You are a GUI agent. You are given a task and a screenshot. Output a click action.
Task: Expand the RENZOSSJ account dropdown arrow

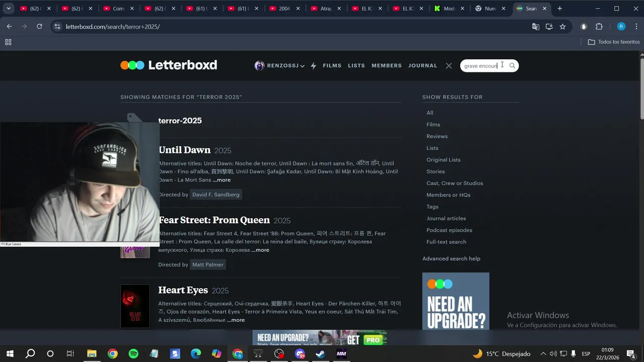pyautogui.click(x=302, y=66)
